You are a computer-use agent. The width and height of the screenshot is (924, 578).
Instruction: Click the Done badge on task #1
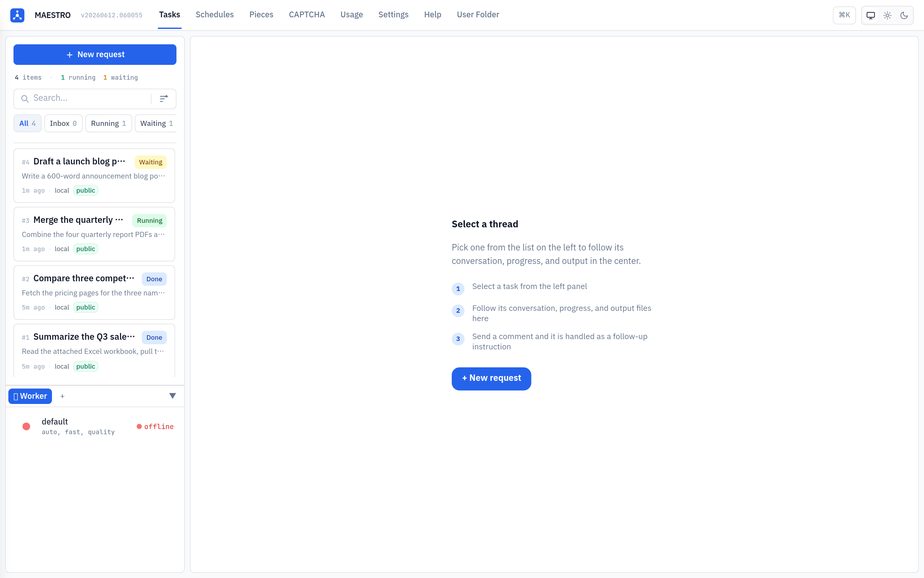[154, 337]
